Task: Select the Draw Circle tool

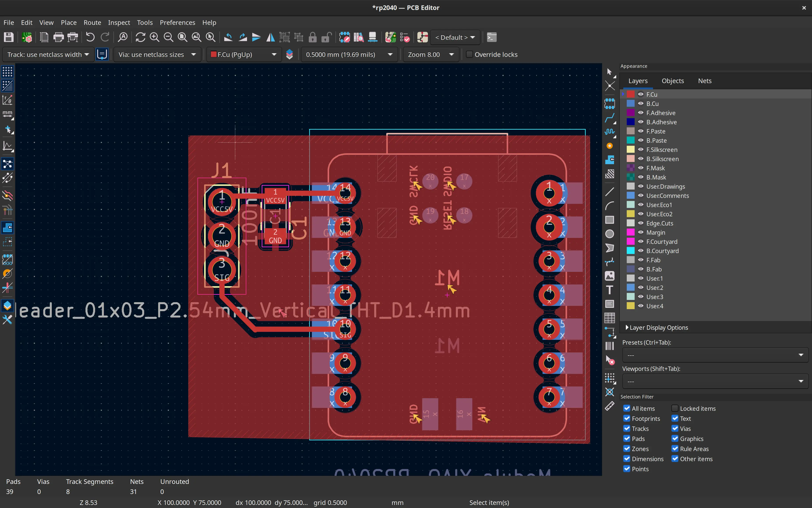Action: point(609,234)
